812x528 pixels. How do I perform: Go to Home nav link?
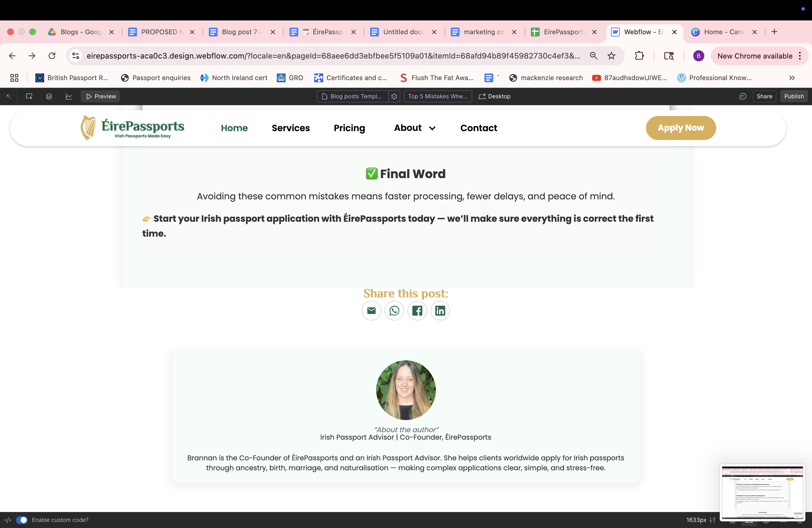coord(234,128)
